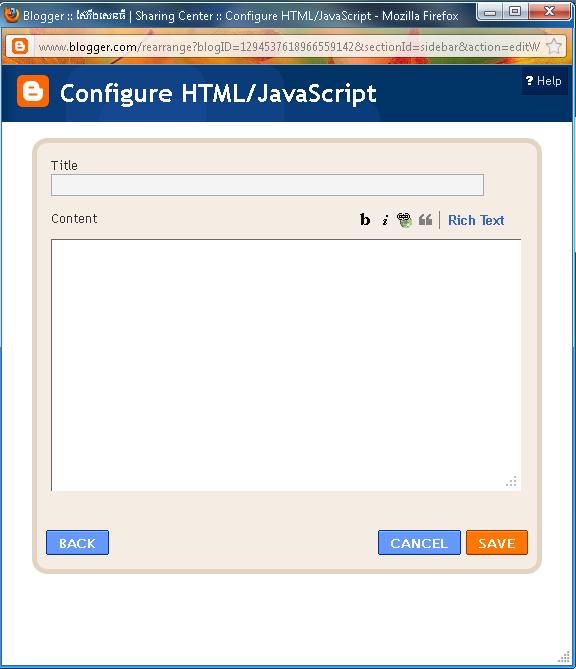Go back using the BACK button
The width and height of the screenshot is (576, 669).
coord(77,543)
